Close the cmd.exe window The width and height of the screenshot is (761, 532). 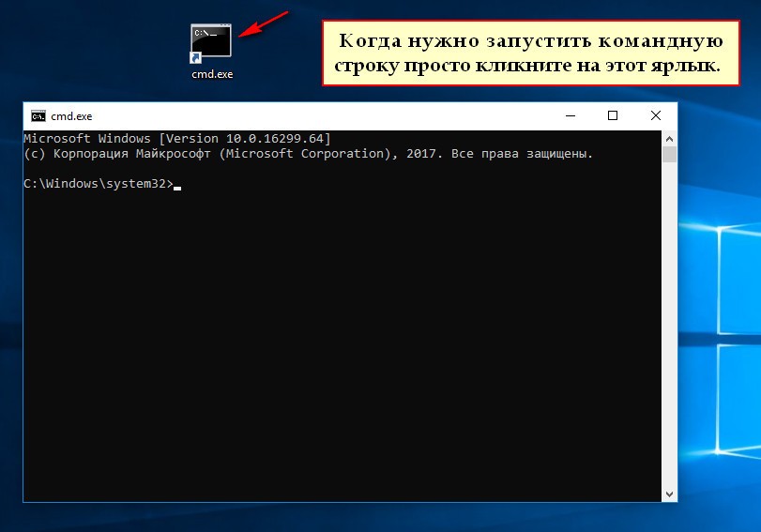point(656,115)
